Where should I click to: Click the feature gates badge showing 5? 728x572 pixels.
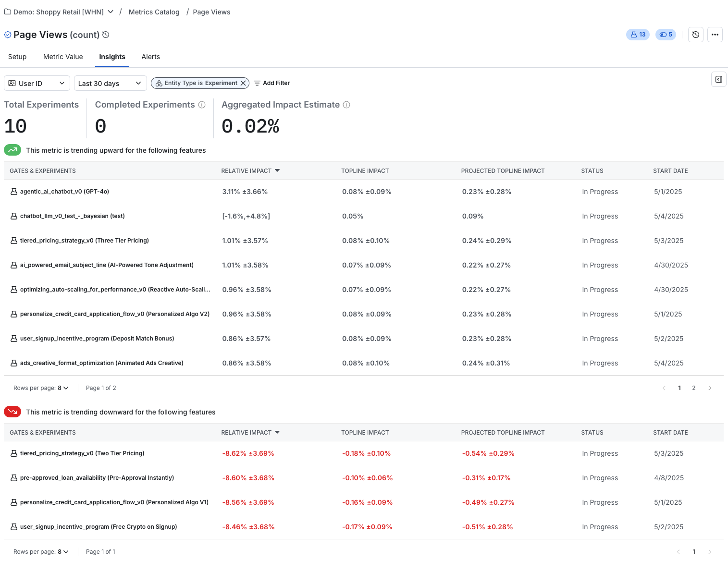[x=666, y=34]
